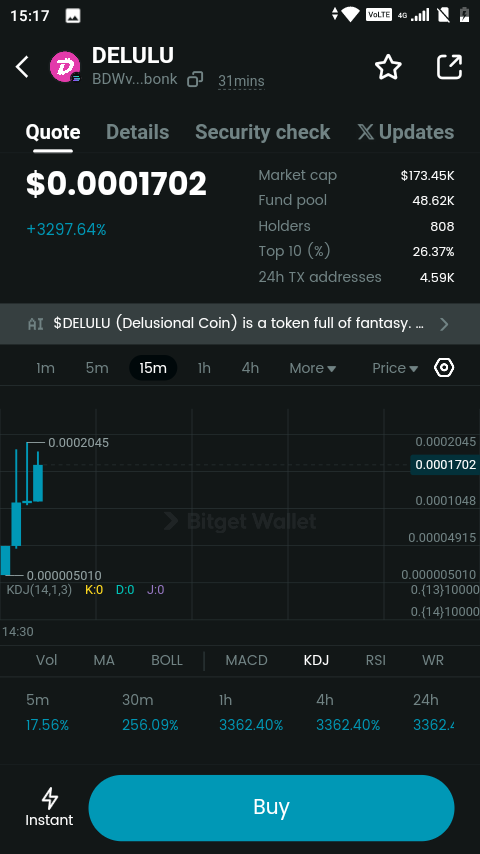
Task: Tap 24h TX addresses 4.59K value
Action: click(x=436, y=277)
